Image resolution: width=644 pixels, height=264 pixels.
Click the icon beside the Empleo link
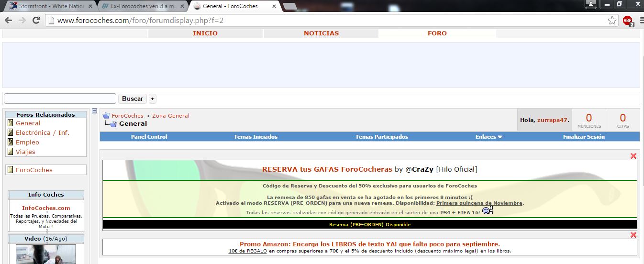point(11,142)
